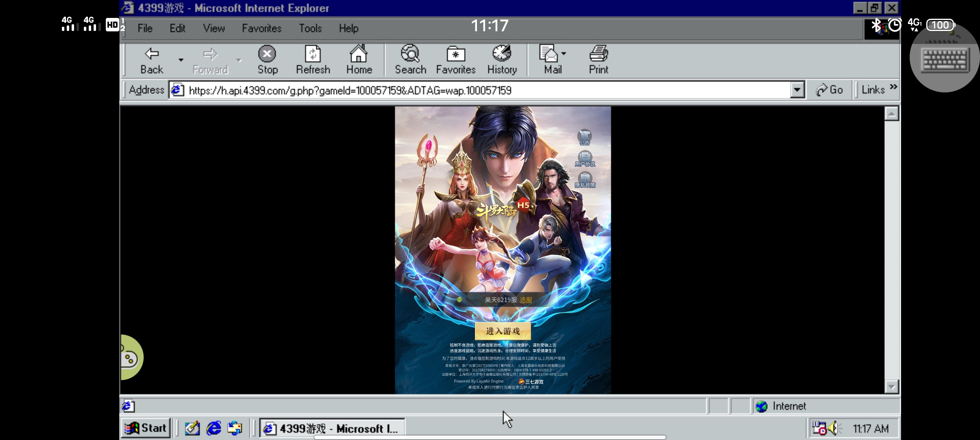The width and height of the screenshot is (980, 440).
Task: Open the Windows Start menu
Action: pyautogui.click(x=145, y=428)
